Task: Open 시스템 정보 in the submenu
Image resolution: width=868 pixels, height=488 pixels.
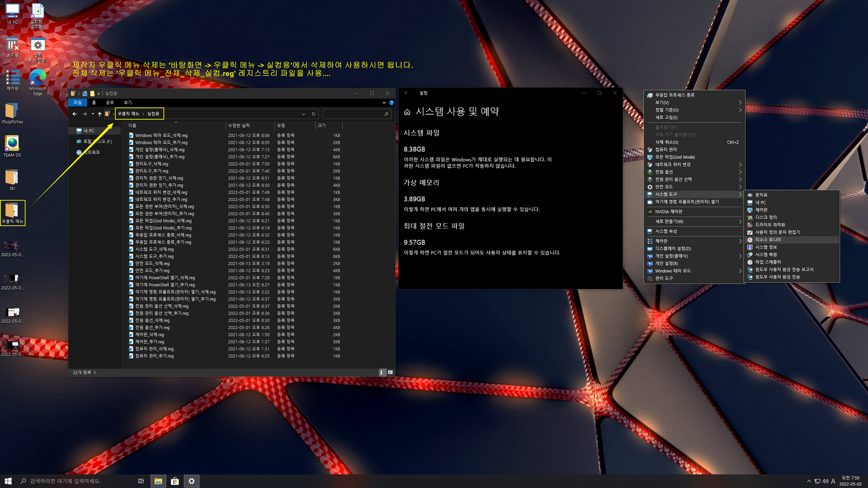Action: [x=791, y=247]
